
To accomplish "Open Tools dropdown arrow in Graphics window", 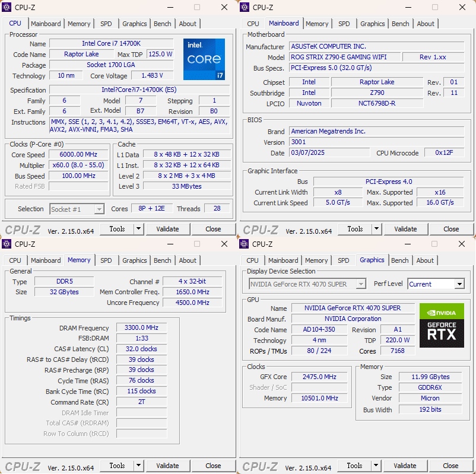I will [x=376, y=466].
